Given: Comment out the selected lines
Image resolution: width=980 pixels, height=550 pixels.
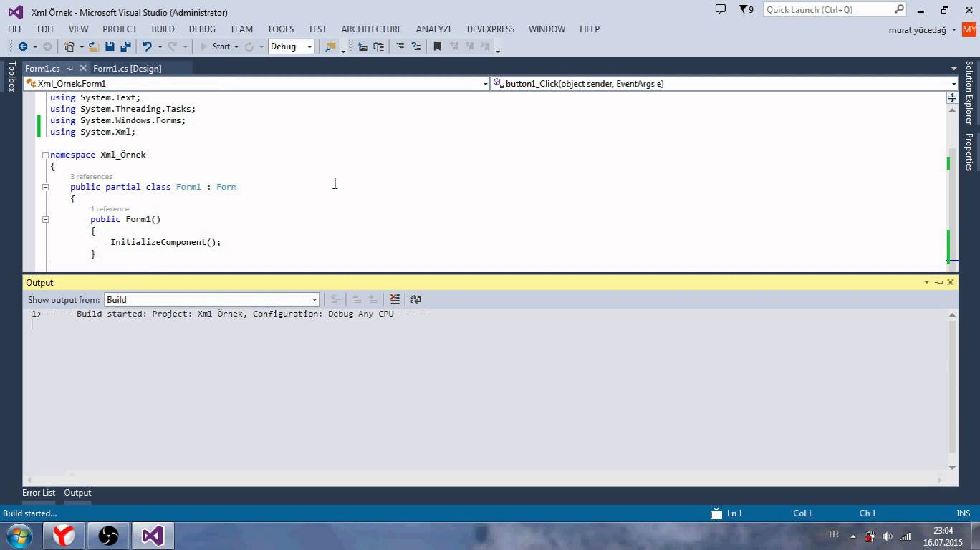Looking at the screenshot, I should point(400,47).
